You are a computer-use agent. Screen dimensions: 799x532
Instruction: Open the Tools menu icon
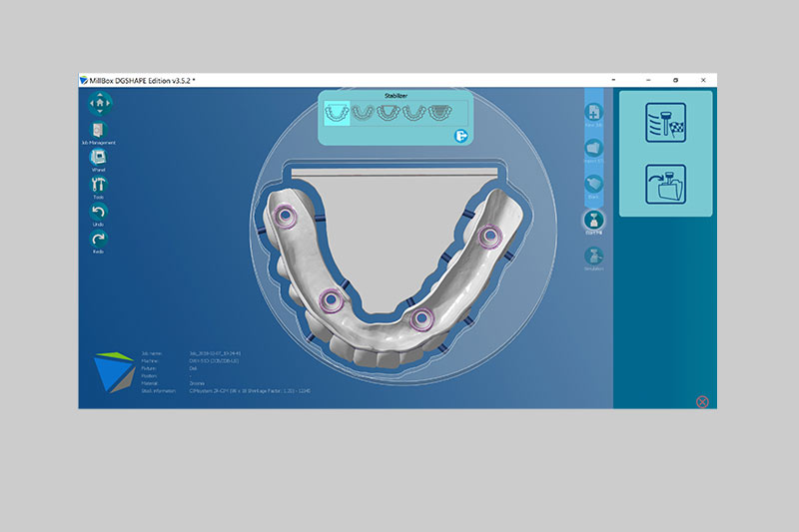[x=98, y=185]
